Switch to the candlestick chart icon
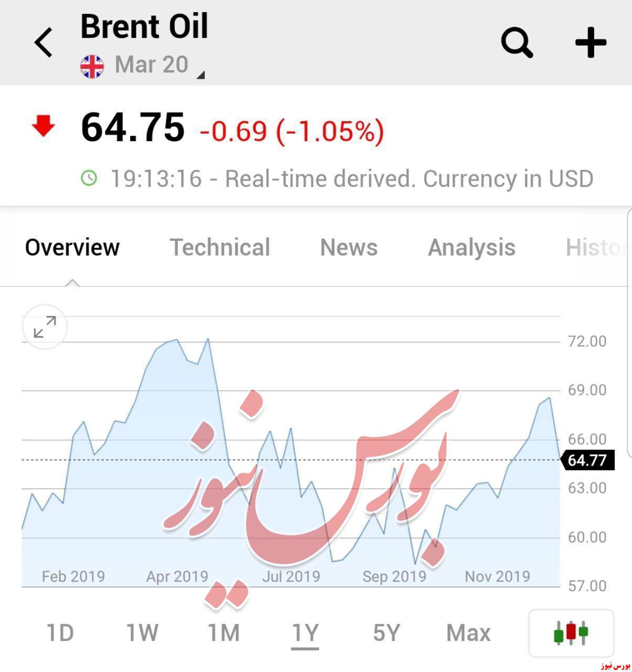Screen dimensions: 632x672 (x=571, y=633)
